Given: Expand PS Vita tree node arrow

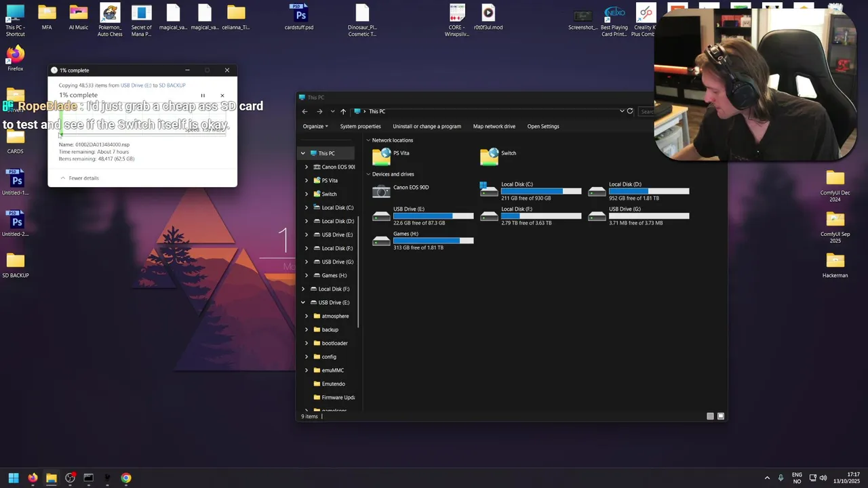Looking at the screenshot, I should [x=307, y=180].
